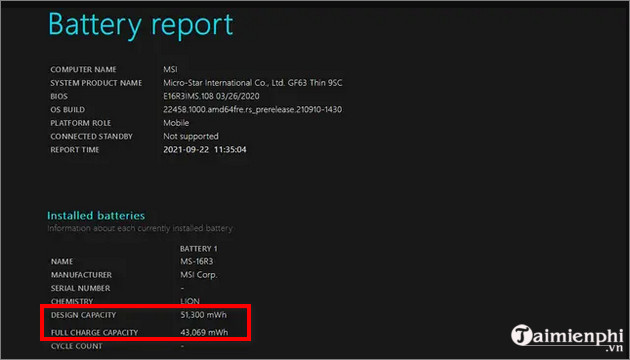Select the PLATFORM ROLE label
This screenshot has height=360, width=630.
pos(80,123)
